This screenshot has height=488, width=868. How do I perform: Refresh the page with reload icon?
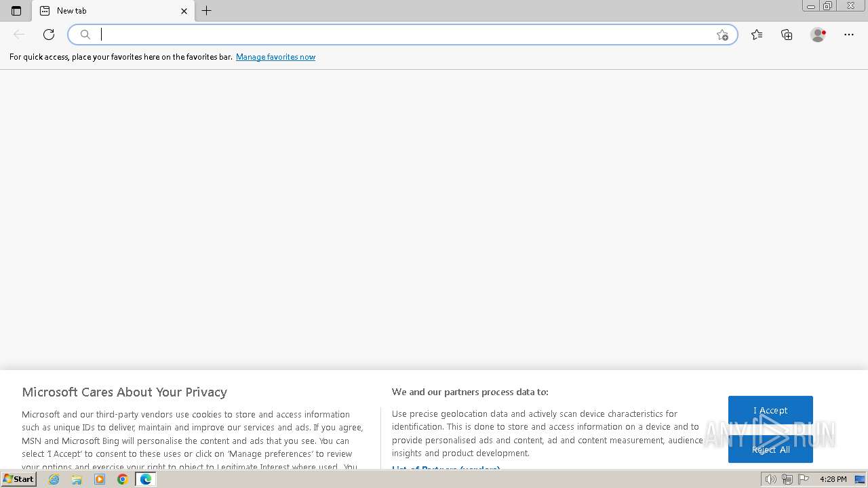(x=49, y=35)
